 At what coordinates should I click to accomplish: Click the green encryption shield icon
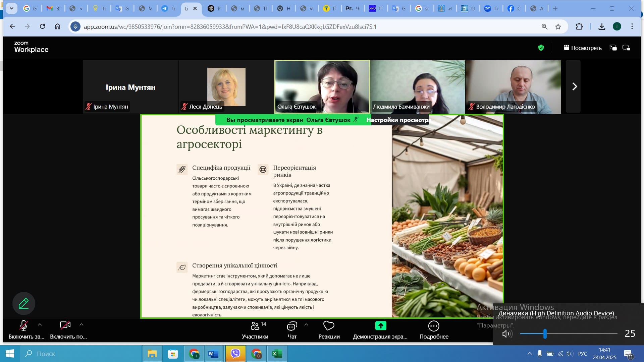(x=541, y=48)
